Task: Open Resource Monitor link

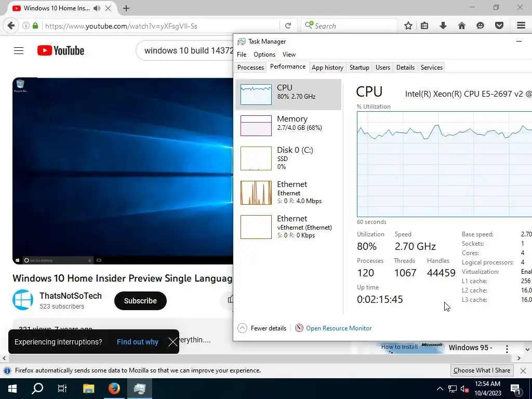Action: click(x=333, y=328)
